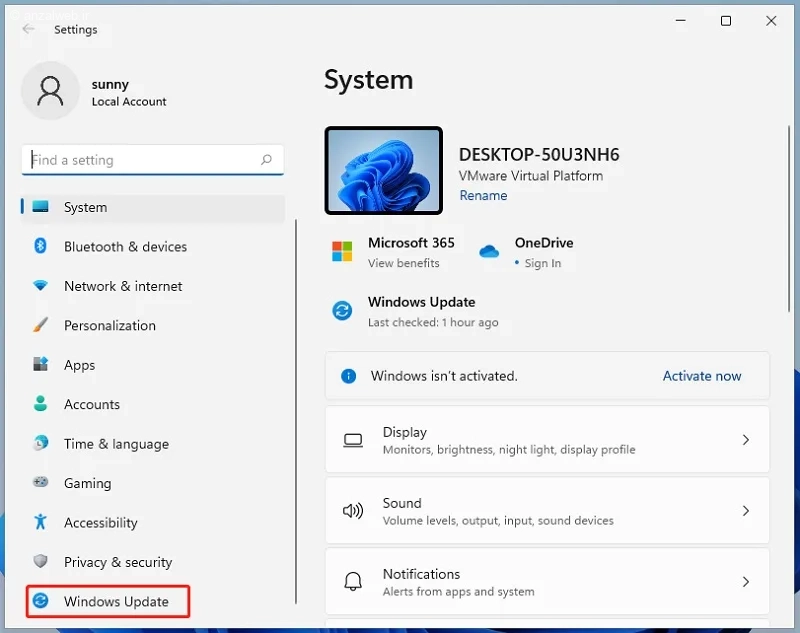Click the 'Last checked: 1 hour ago' text
Screen dimensions: 800x633
433,322
